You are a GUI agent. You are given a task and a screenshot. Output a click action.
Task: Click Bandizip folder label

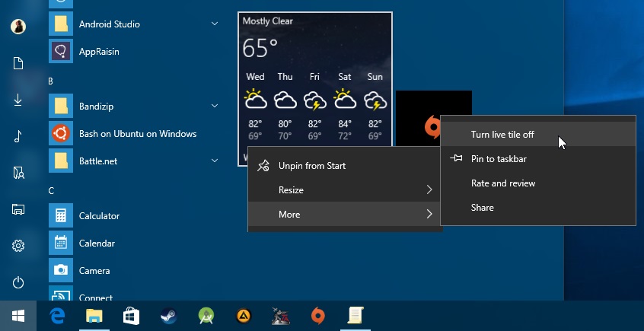(96, 107)
